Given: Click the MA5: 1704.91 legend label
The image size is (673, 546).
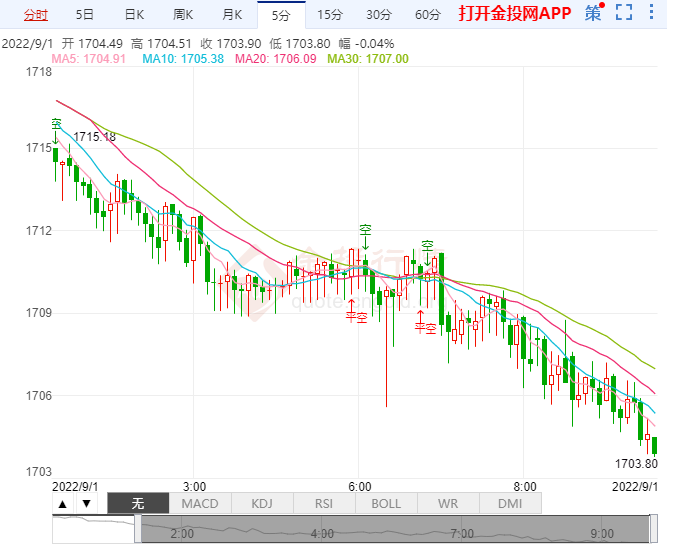Looking at the screenshot, I should click(x=88, y=59).
